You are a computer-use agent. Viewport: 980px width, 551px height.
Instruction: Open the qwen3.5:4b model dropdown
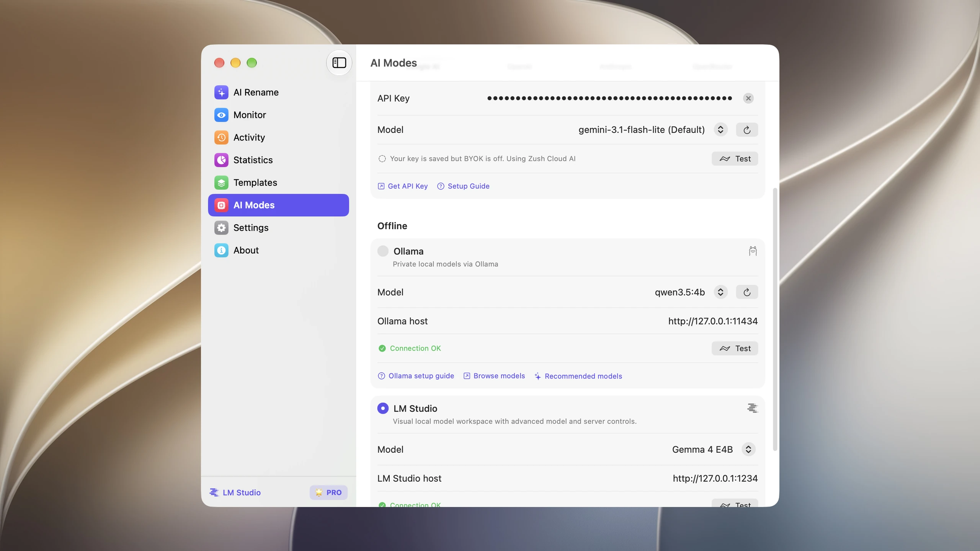[x=720, y=292]
